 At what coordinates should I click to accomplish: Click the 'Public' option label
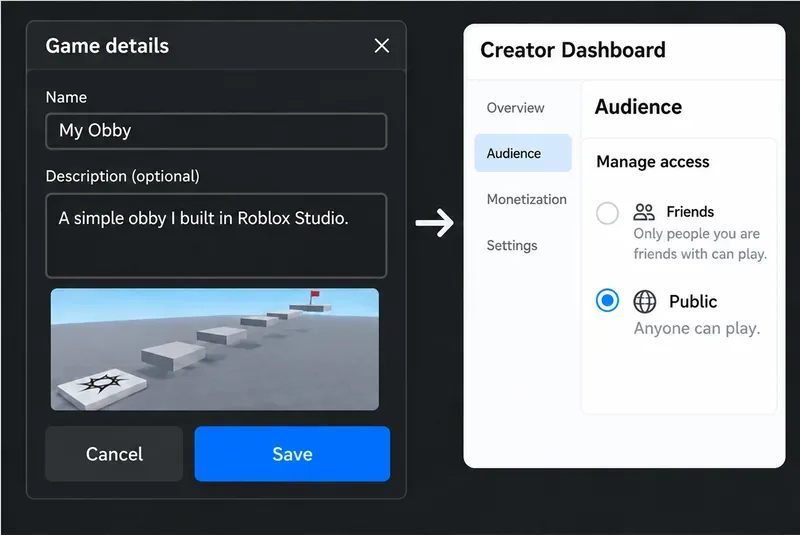click(693, 301)
